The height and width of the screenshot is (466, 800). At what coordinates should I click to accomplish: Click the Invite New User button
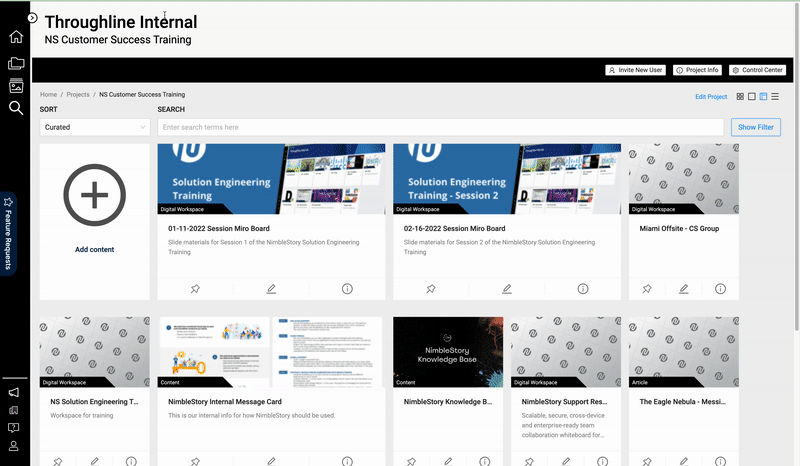pyautogui.click(x=636, y=70)
